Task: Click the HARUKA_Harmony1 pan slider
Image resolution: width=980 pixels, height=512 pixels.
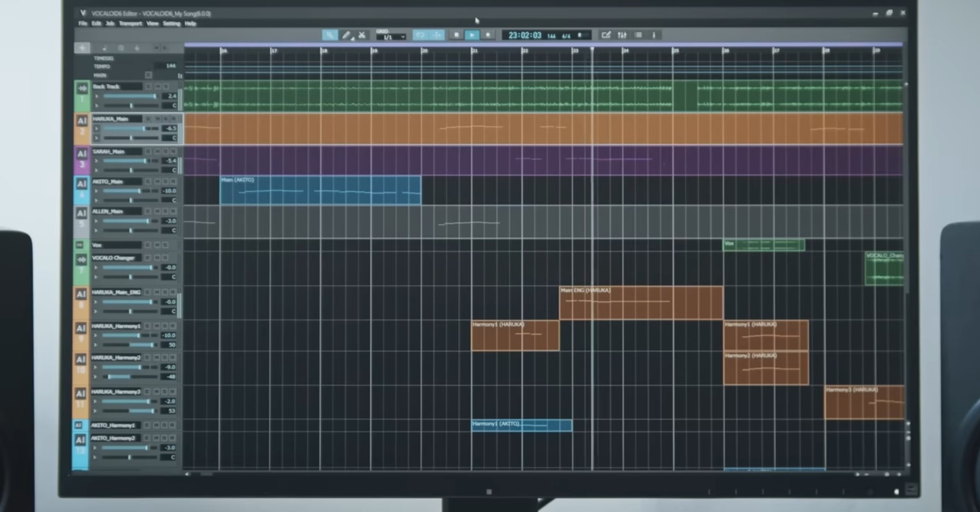Action: [x=129, y=345]
